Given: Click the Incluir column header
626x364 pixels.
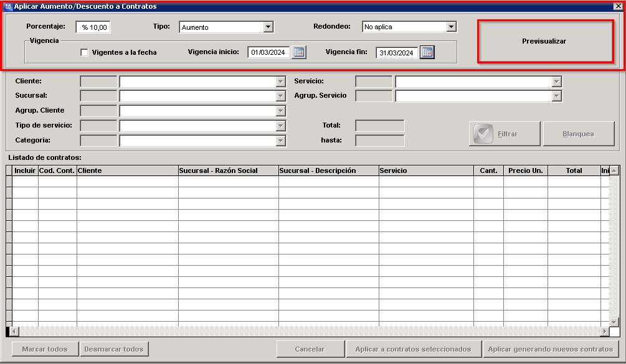Looking at the screenshot, I should pyautogui.click(x=25, y=170).
